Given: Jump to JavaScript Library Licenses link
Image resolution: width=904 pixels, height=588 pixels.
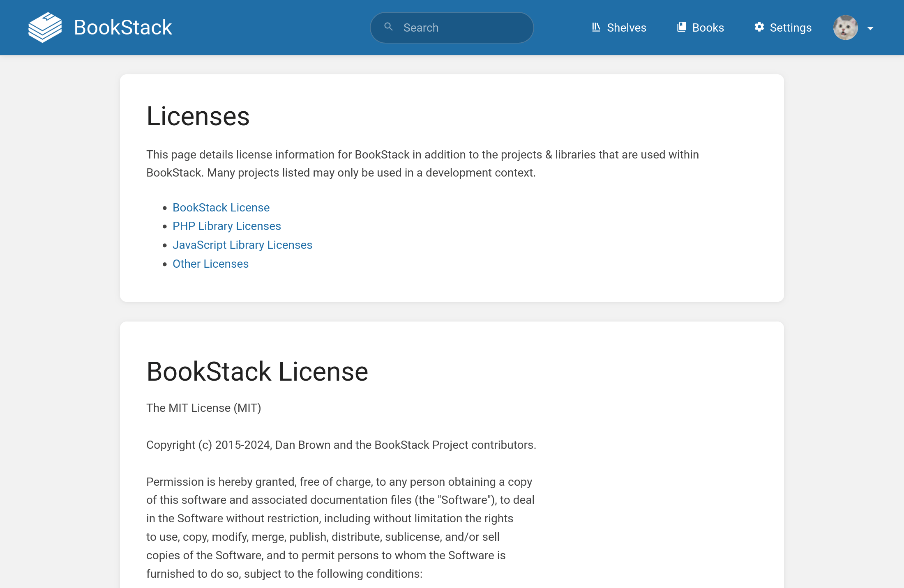Looking at the screenshot, I should (242, 245).
